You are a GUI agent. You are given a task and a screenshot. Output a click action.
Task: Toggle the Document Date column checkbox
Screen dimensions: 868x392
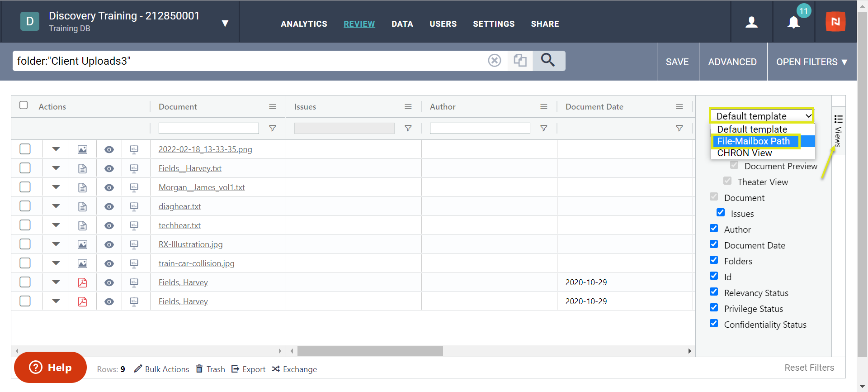[714, 244]
